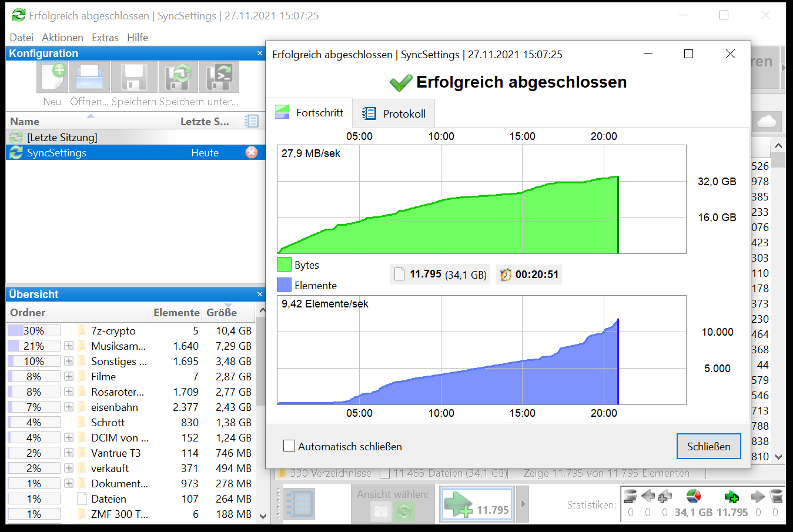The width and height of the screenshot is (793, 532).
Task: Click the Speichern unter batch job icon
Action: point(219,76)
